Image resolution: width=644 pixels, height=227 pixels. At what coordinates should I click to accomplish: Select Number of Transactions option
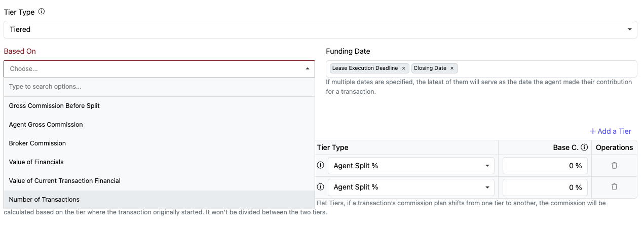pos(44,200)
